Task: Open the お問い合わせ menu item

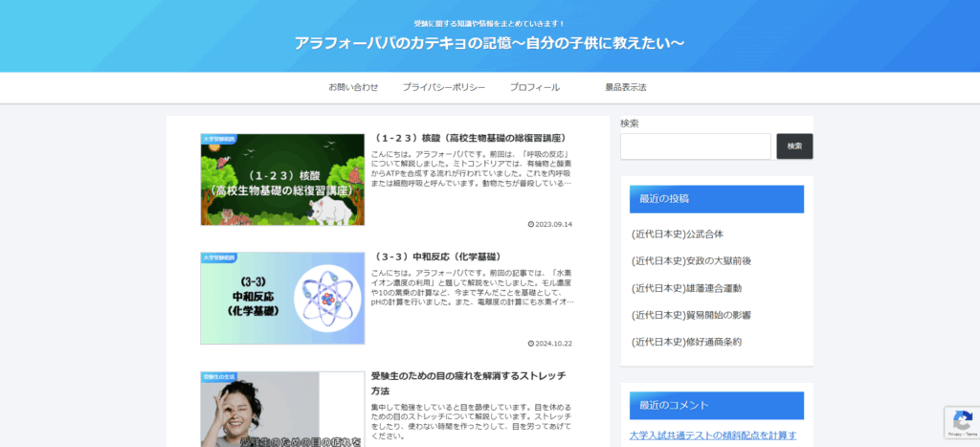Action: [353, 87]
